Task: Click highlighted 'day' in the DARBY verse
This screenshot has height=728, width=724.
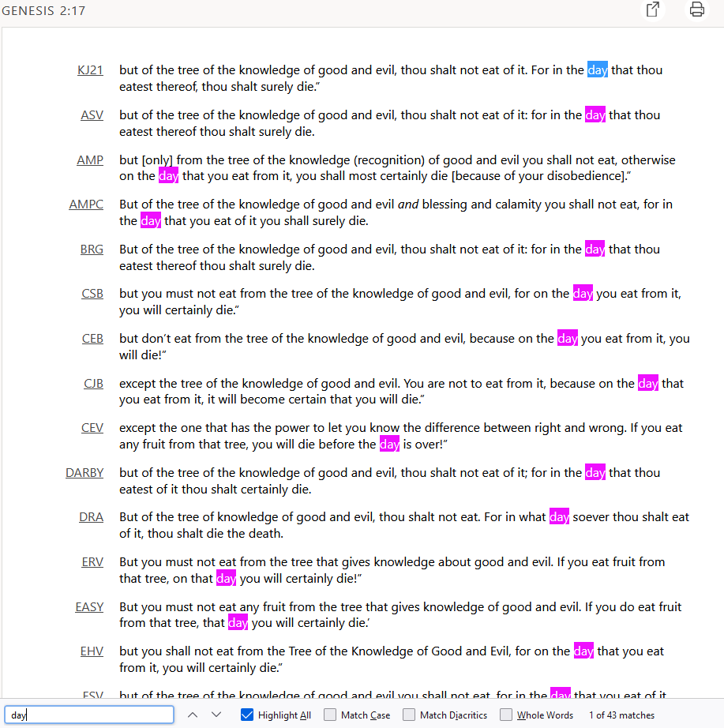Action: tap(595, 473)
